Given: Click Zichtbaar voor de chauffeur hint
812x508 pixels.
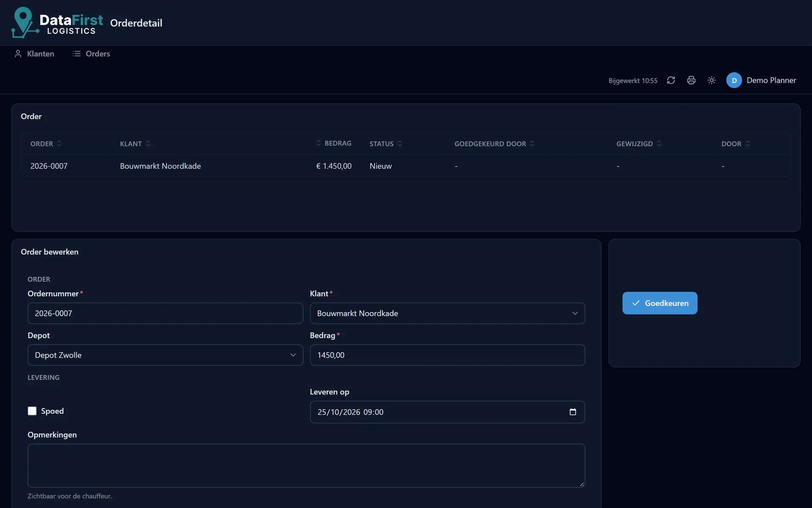Looking at the screenshot, I should (x=70, y=496).
